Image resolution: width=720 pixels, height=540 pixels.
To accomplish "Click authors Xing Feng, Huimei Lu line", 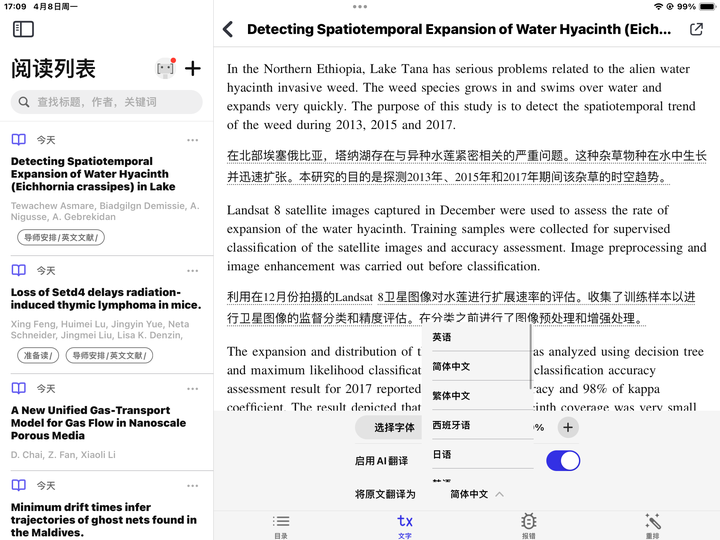I will 100,330.
